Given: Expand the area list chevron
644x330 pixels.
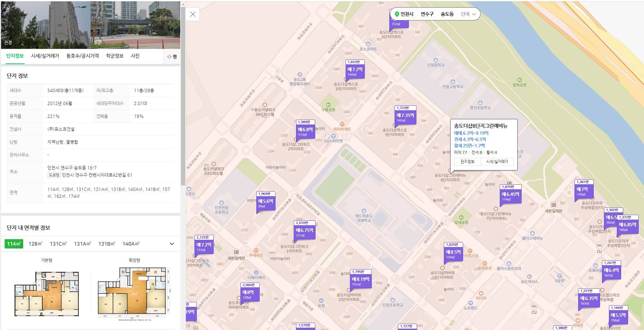Looking at the screenshot, I should tap(172, 244).
